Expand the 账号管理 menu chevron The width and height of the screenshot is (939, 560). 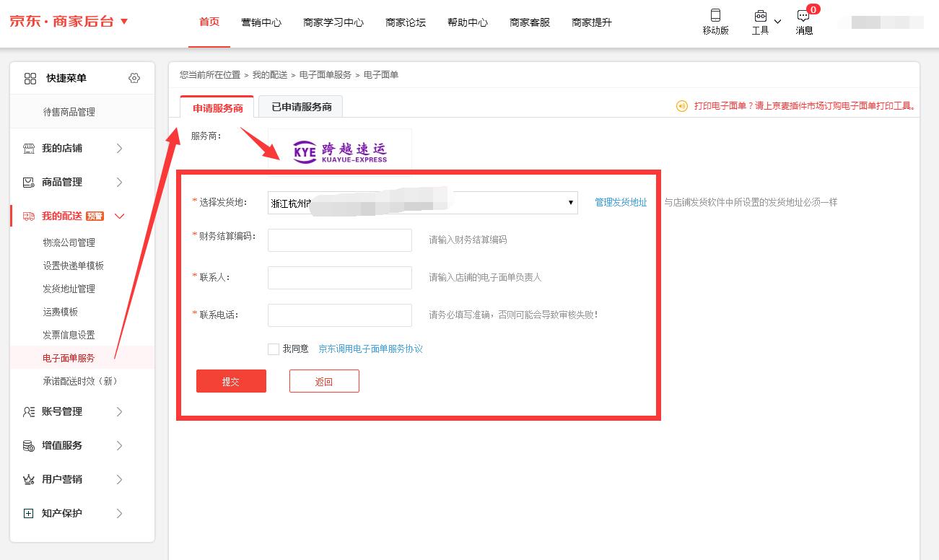(119, 411)
